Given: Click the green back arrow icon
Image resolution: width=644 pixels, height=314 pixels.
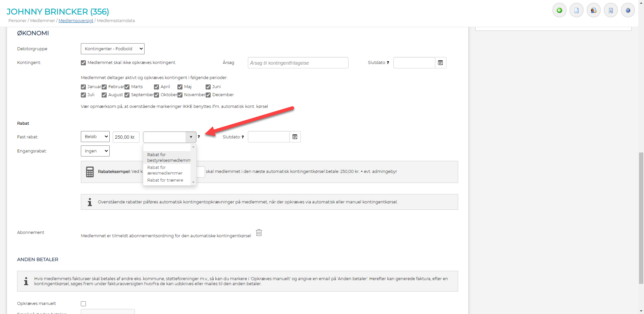Looking at the screenshot, I should point(559,10).
